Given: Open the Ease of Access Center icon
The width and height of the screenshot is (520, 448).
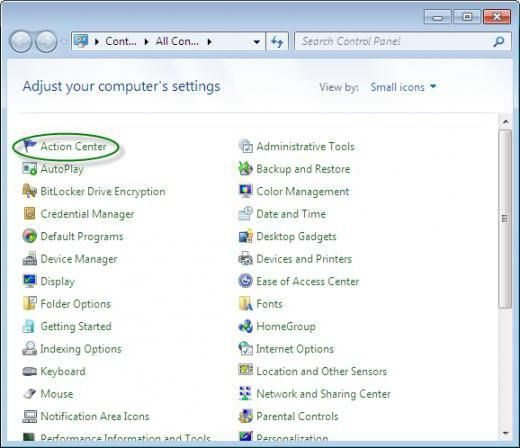Looking at the screenshot, I should (x=246, y=281).
